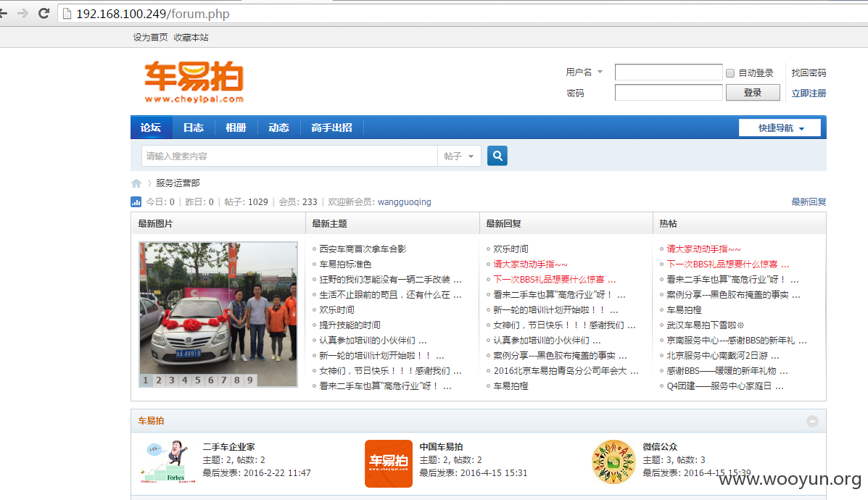Open new member wangguoqing profile link
The height and width of the screenshot is (500, 868).
coord(404,202)
